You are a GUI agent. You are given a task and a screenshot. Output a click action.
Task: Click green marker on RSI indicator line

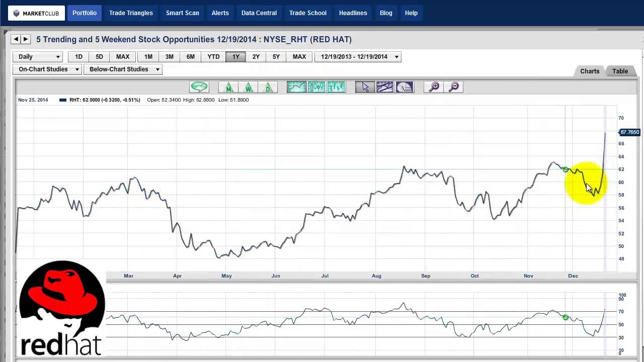pos(566,317)
